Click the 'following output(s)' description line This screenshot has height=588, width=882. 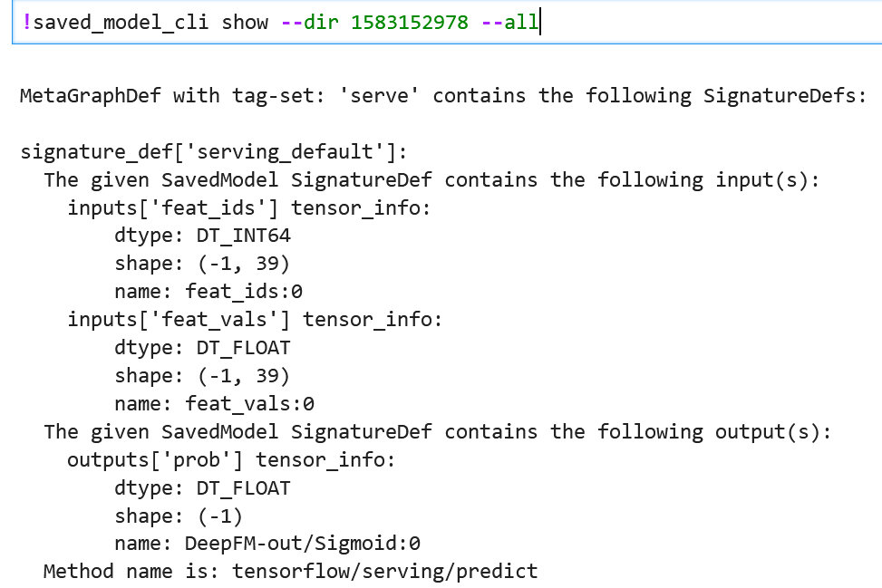point(437,432)
